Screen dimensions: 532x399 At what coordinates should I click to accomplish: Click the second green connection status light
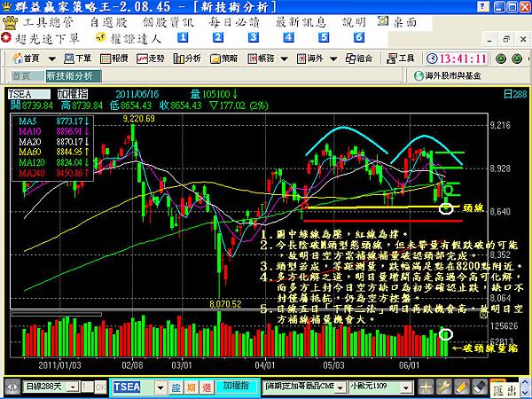pyautogui.click(x=517, y=59)
